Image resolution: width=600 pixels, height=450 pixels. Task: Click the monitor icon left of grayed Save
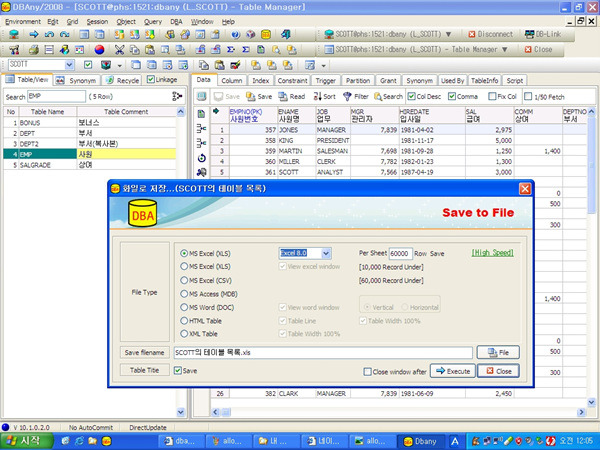202,96
